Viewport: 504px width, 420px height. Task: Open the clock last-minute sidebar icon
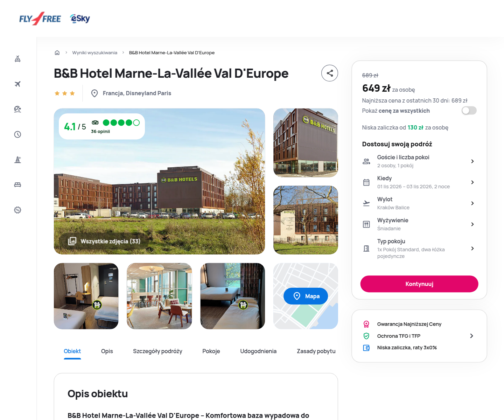[x=17, y=134]
